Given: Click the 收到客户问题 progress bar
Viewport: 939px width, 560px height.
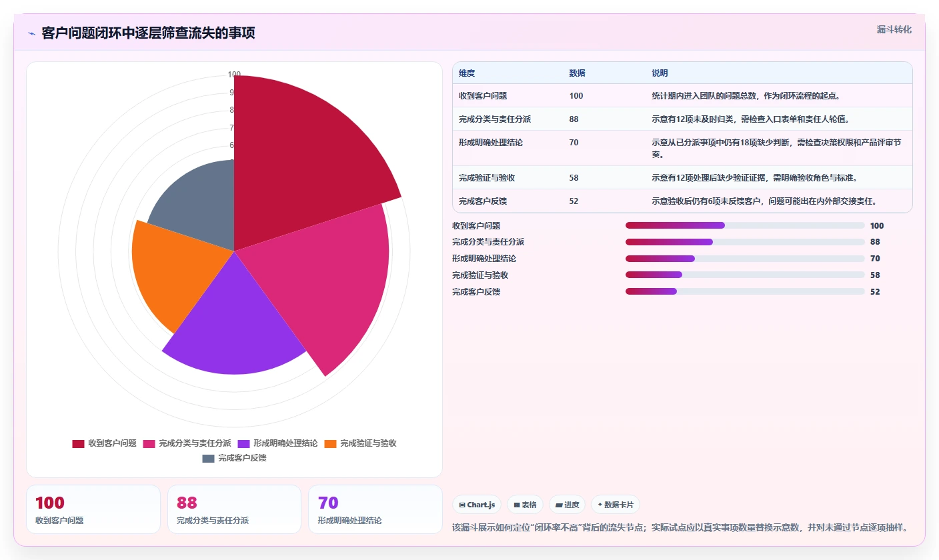Looking at the screenshot, I should point(745,225).
